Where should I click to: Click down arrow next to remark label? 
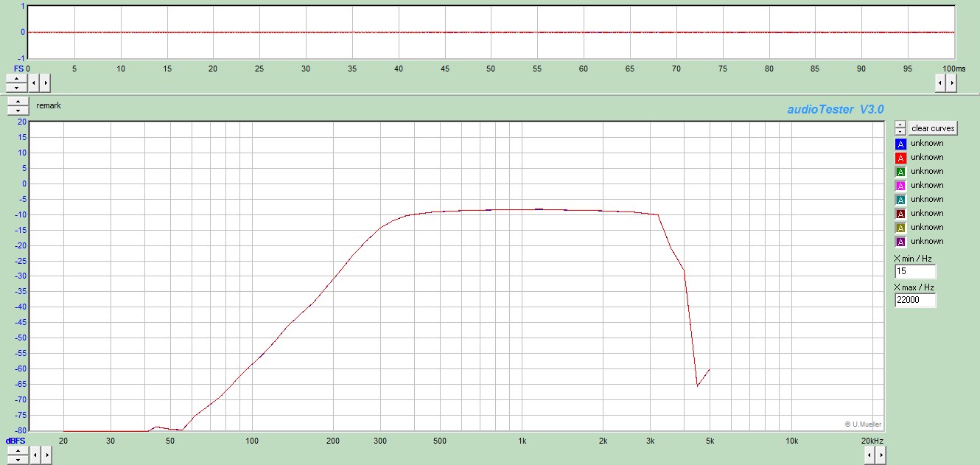18,110
